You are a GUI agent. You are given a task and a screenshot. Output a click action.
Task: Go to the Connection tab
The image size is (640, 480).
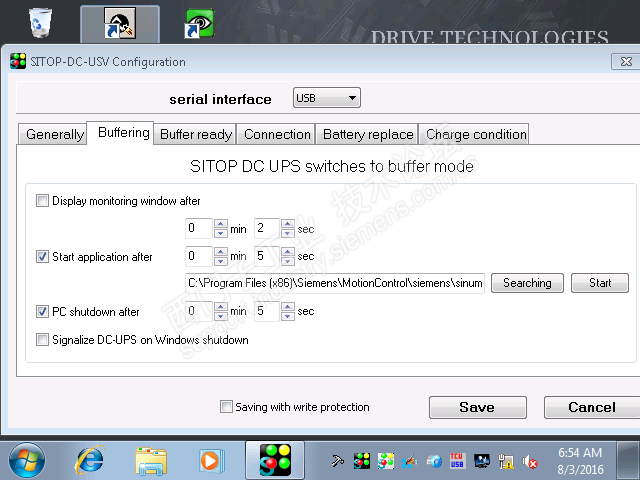tap(277, 134)
